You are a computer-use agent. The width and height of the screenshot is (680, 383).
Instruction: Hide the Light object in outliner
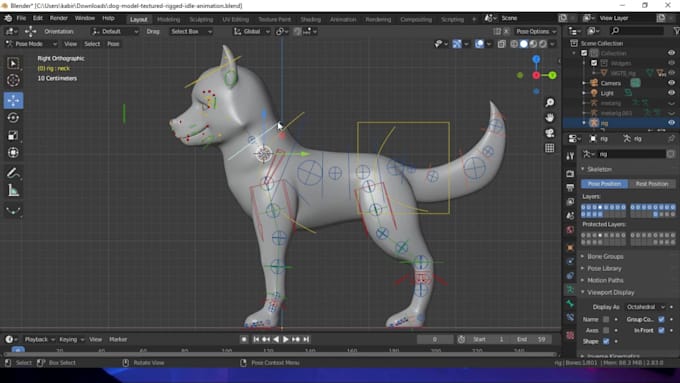[x=671, y=93]
